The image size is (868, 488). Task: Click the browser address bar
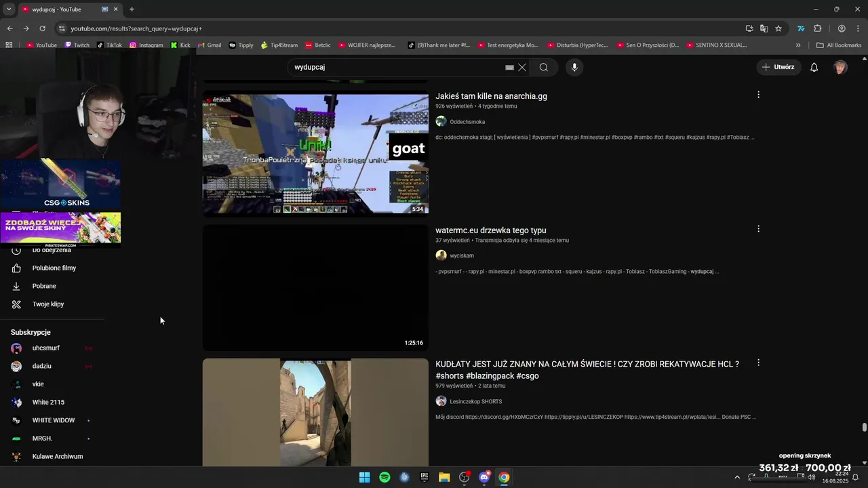[400, 28]
